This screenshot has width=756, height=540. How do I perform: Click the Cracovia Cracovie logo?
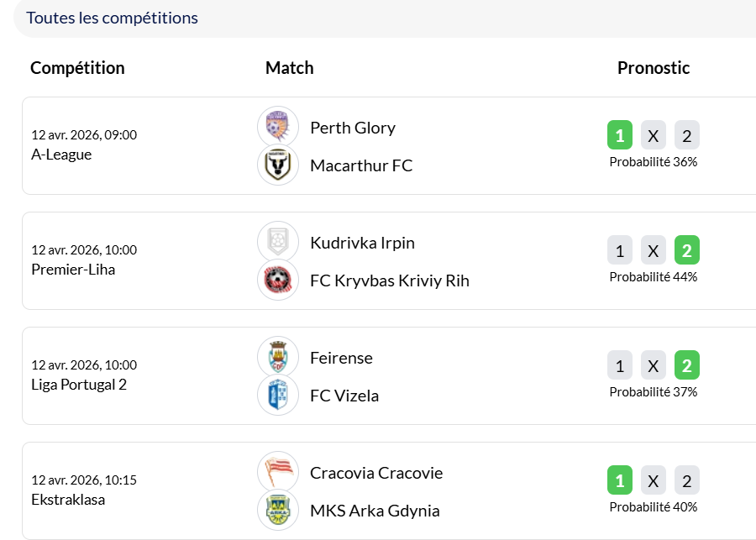[x=278, y=472]
